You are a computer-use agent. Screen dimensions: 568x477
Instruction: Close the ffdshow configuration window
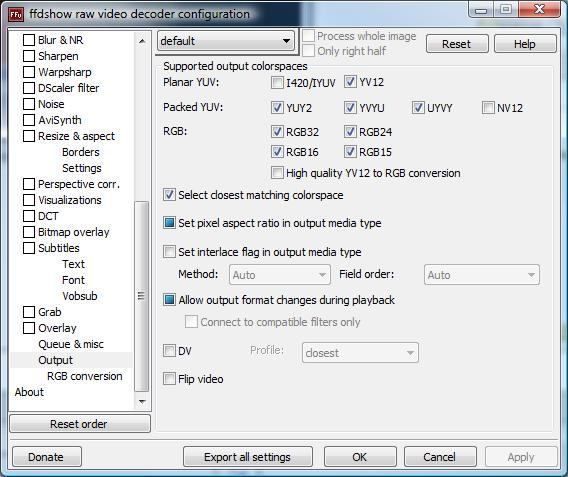pyautogui.click(x=539, y=9)
